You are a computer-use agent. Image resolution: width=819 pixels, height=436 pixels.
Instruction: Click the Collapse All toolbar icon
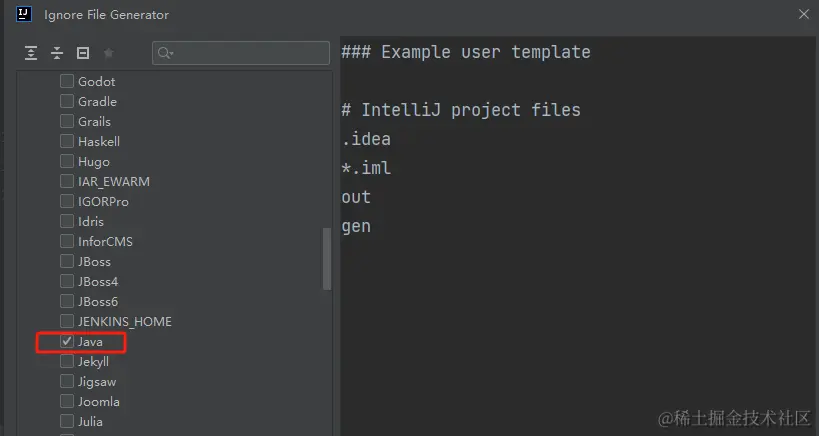point(57,53)
